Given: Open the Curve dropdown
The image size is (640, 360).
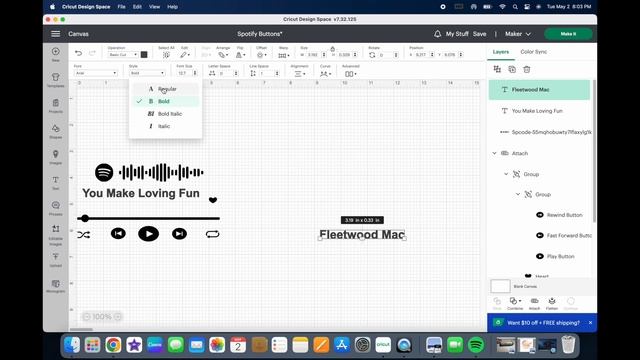Looking at the screenshot, I should click(325, 74).
